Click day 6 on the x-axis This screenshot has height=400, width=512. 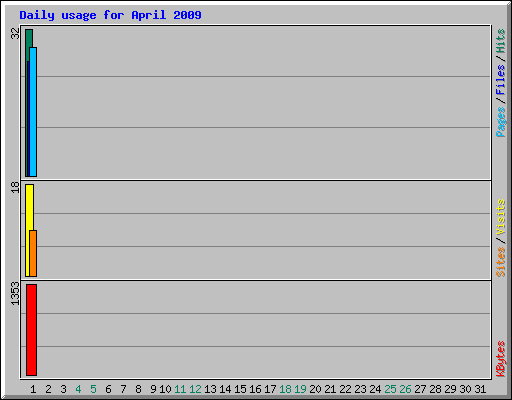[x=108, y=389]
